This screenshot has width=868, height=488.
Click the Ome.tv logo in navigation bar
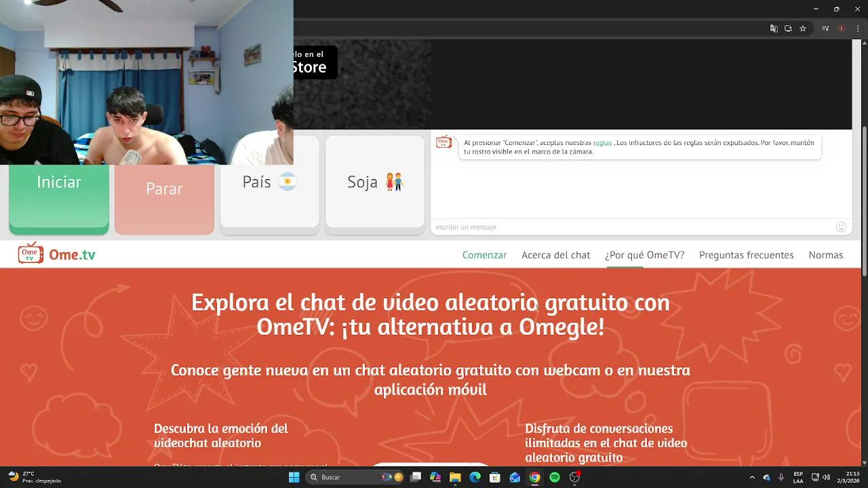tap(57, 255)
